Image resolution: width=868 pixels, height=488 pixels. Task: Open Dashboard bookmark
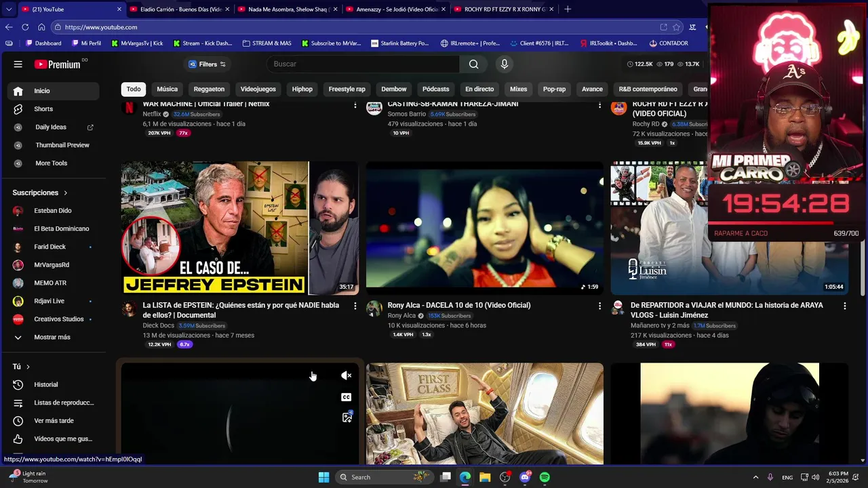[43, 43]
